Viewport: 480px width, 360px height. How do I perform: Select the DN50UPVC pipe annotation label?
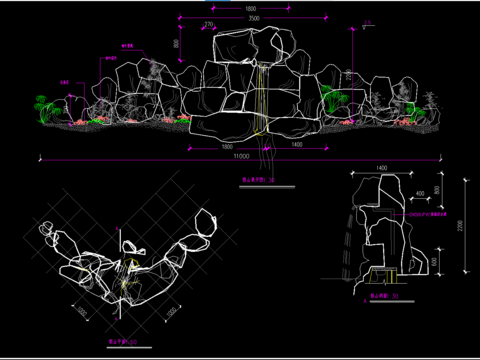point(429,215)
